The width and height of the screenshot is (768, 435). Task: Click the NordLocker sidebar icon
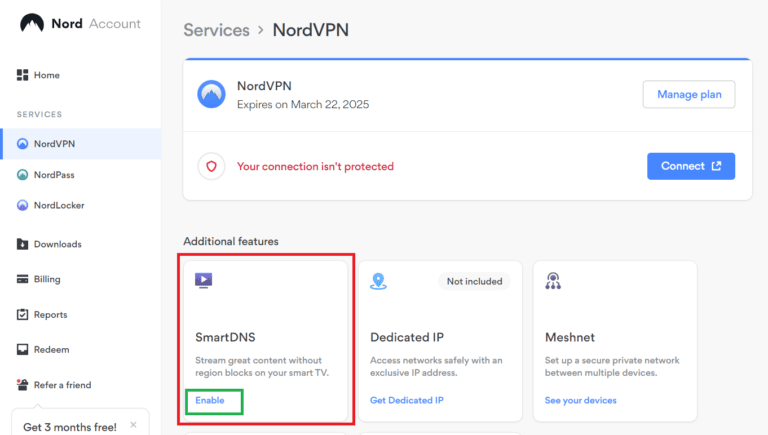pyautogui.click(x=23, y=206)
